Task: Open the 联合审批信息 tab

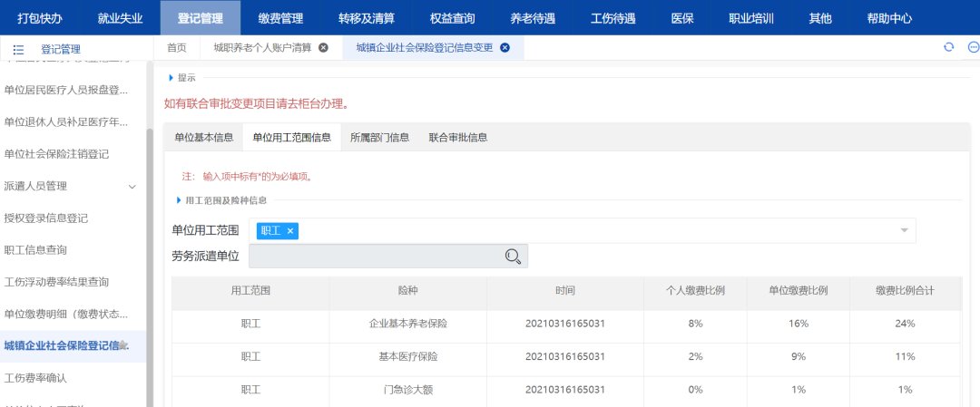Action: (x=458, y=138)
